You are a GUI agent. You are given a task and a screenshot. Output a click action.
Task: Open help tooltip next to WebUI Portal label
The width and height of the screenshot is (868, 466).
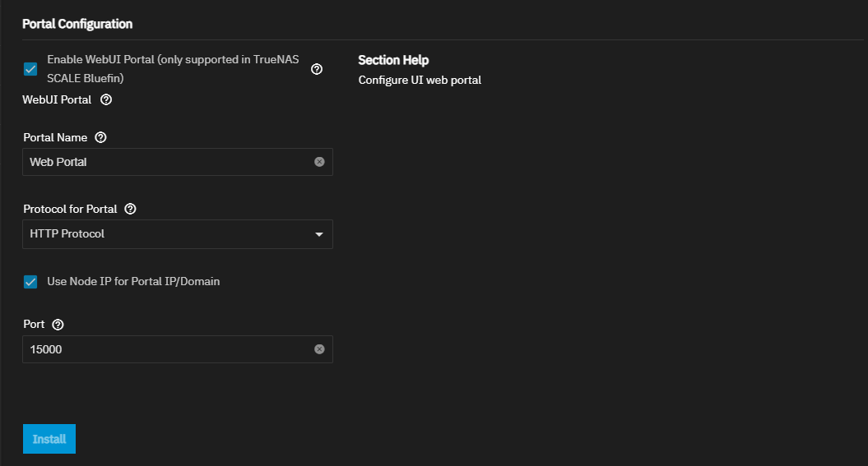pos(105,100)
